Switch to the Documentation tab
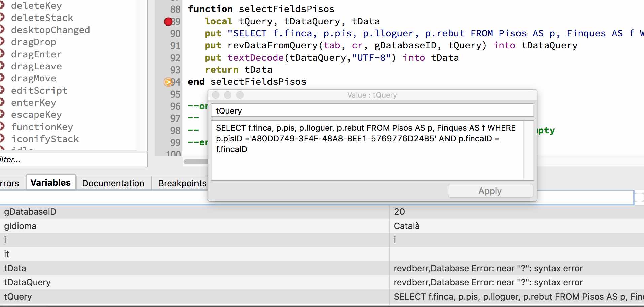This screenshot has height=307, width=644. pos(113,183)
